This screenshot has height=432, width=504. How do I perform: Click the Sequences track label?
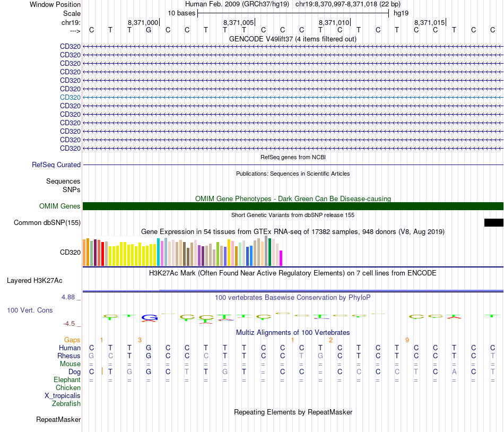(x=63, y=182)
